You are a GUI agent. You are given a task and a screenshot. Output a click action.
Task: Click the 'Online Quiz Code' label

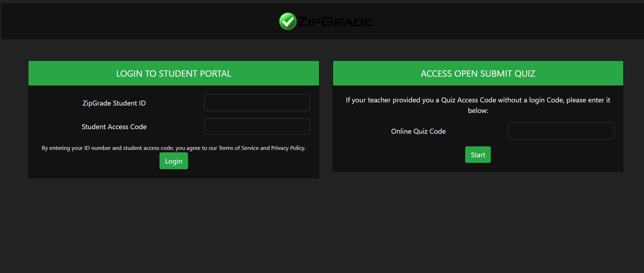pos(418,131)
